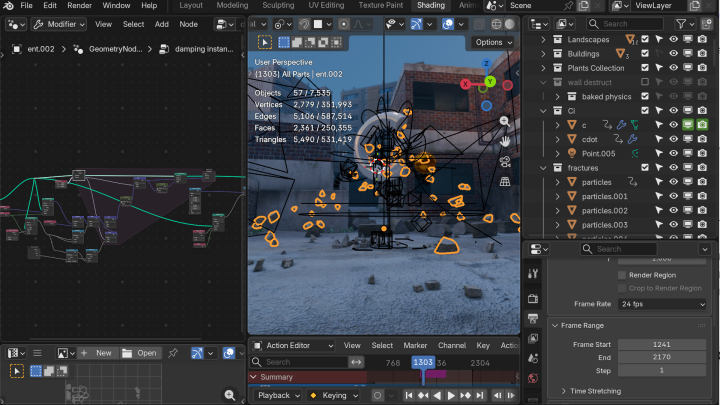Click the Frame Start value field

664,344
